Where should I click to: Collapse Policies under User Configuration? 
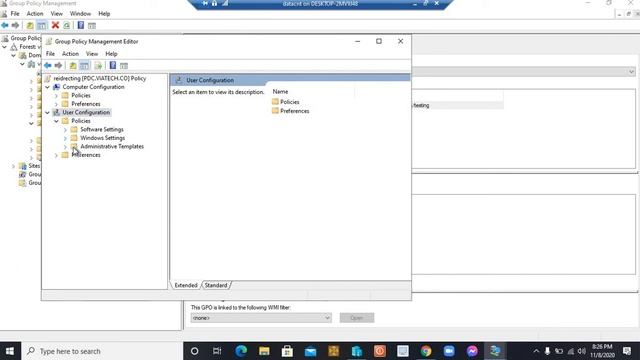tap(56, 121)
